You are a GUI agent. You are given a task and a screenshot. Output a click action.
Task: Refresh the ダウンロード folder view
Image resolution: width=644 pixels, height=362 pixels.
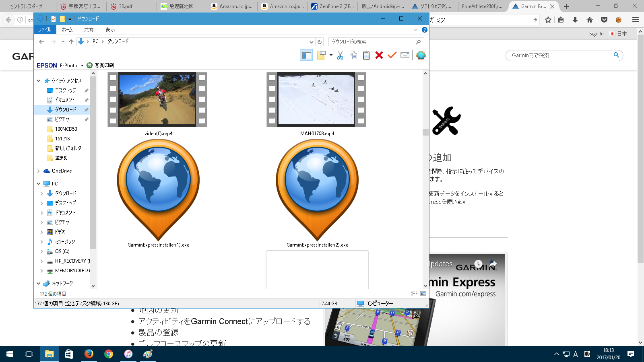[x=320, y=42]
